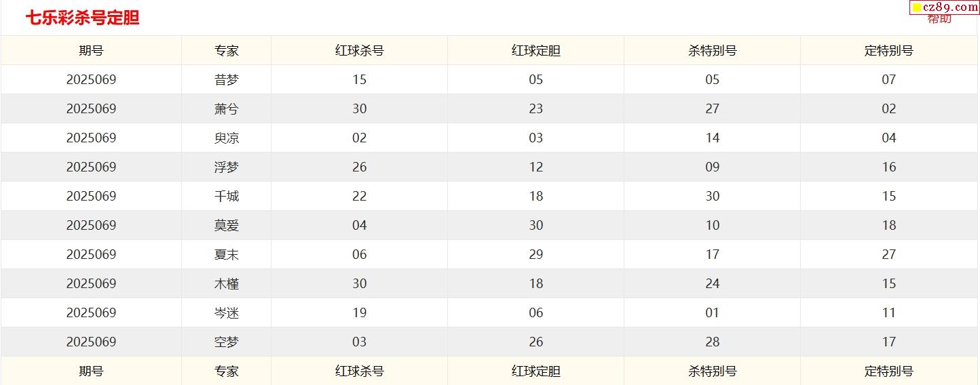Open the 帮助 help link

pos(939,18)
